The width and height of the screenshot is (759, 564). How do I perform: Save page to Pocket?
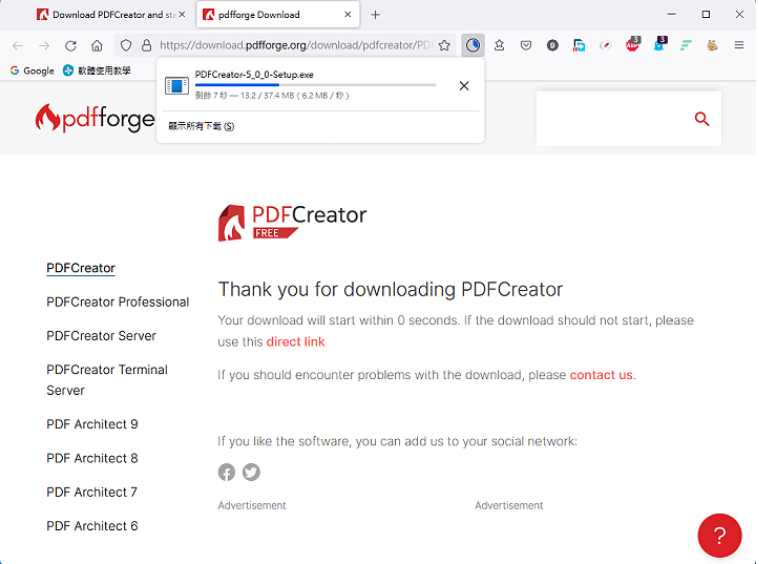pyautogui.click(x=526, y=46)
